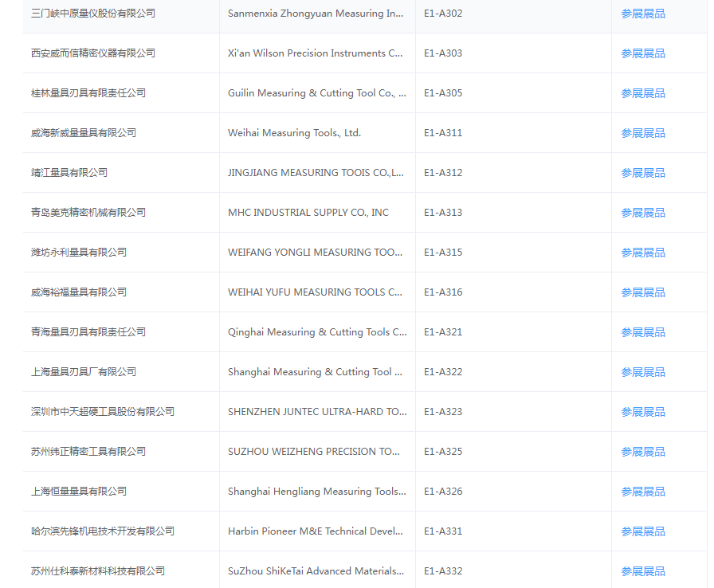Image resolution: width=714 pixels, height=588 pixels.
Task: Open 参展展品 link for booth E1-A305
Action: click(x=643, y=93)
